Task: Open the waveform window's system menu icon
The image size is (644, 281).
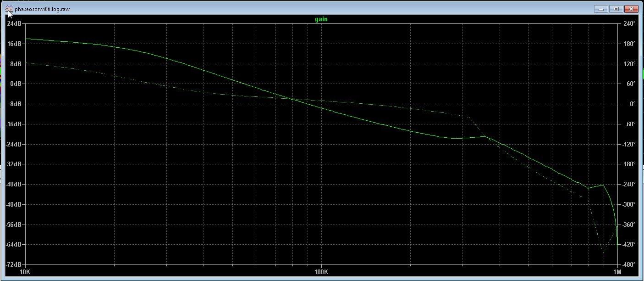Action: pyautogui.click(x=10, y=9)
